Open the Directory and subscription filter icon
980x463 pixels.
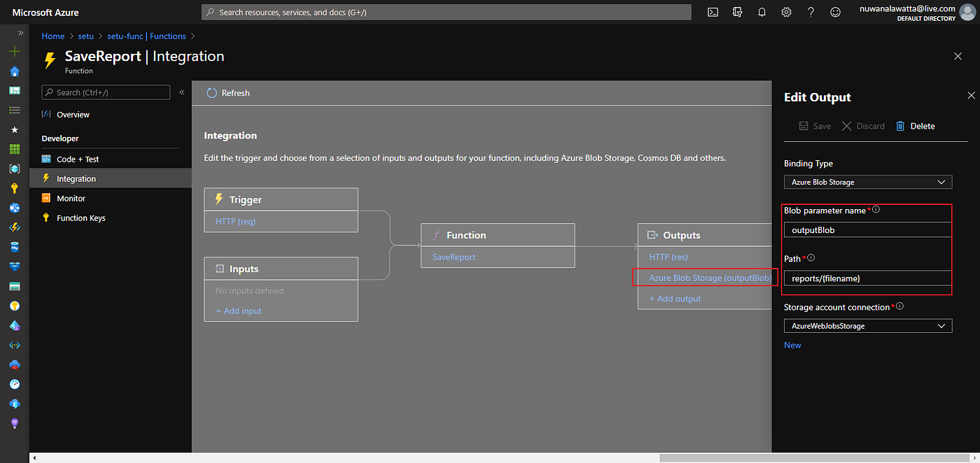tap(737, 12)
